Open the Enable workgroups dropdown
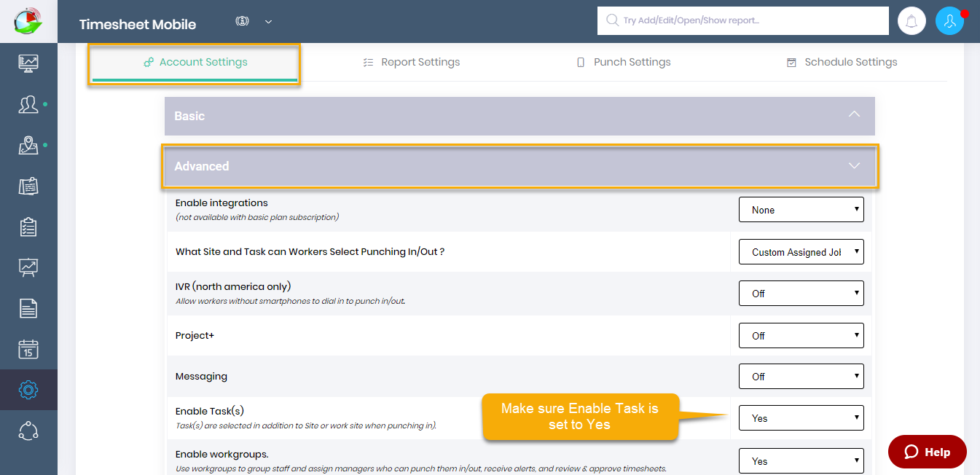Viewport: 980px width, 475px height. point(801,461)
